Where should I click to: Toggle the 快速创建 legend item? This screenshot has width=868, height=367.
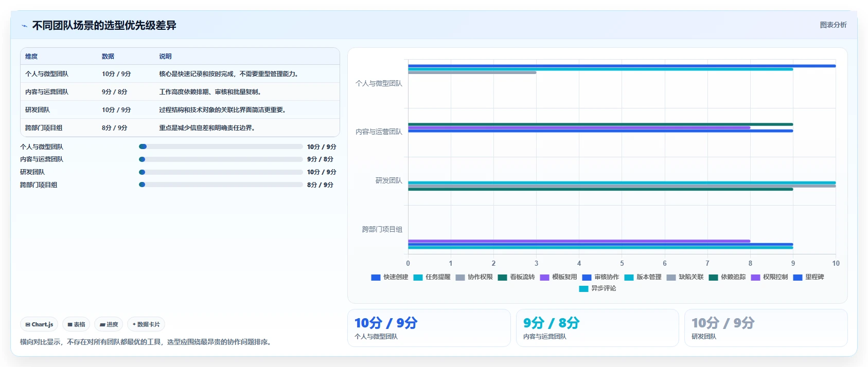click(389, 277)
